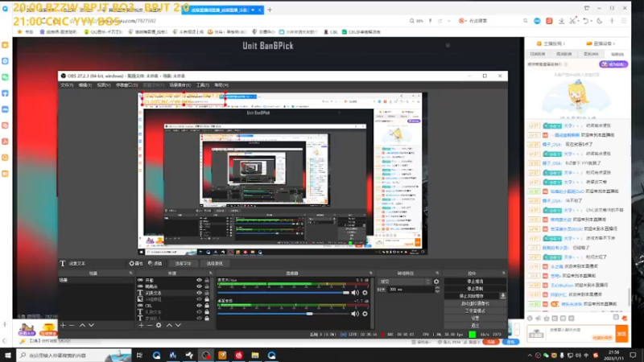Undock the Scenes panel via its header icon
The height and width of the screenshot is (362, 644).
click(x=130, y=273)
